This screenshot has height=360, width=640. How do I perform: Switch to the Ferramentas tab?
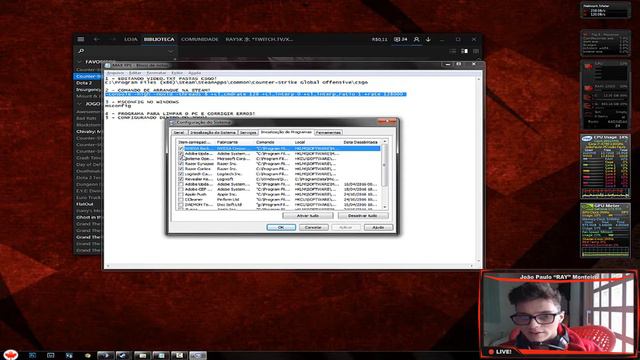click(x=329, y=133)
